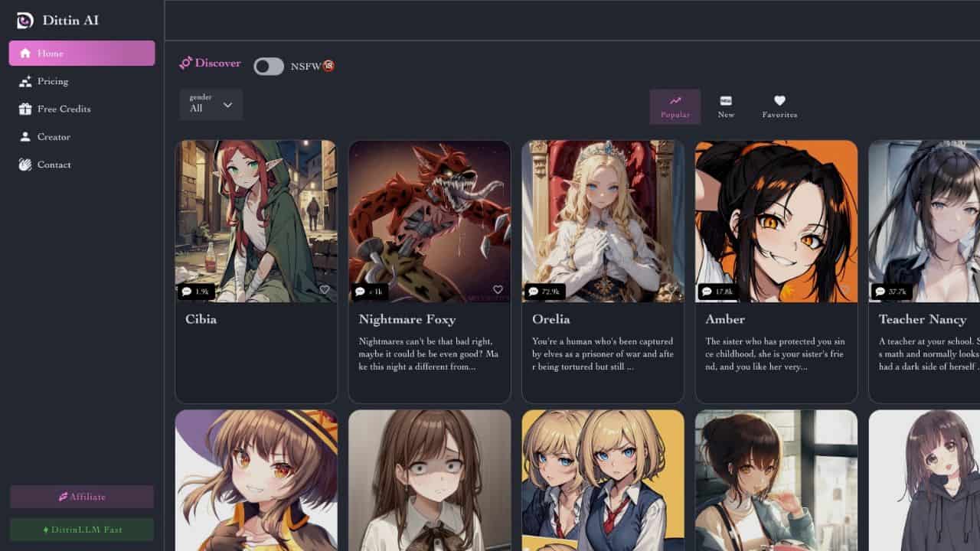Favorite Nightmare Foxy with heart icon
Screen dimensions: 980x551
tap(498, 289)
